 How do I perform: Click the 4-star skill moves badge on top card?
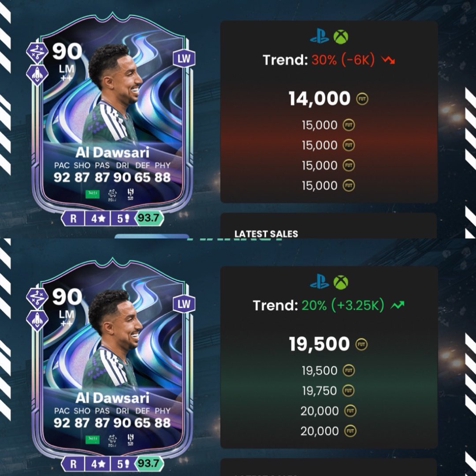(x=98, y=218)
